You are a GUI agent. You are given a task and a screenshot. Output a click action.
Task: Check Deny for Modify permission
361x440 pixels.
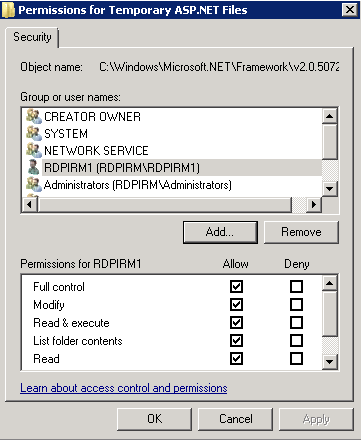[x=296, y=304]
